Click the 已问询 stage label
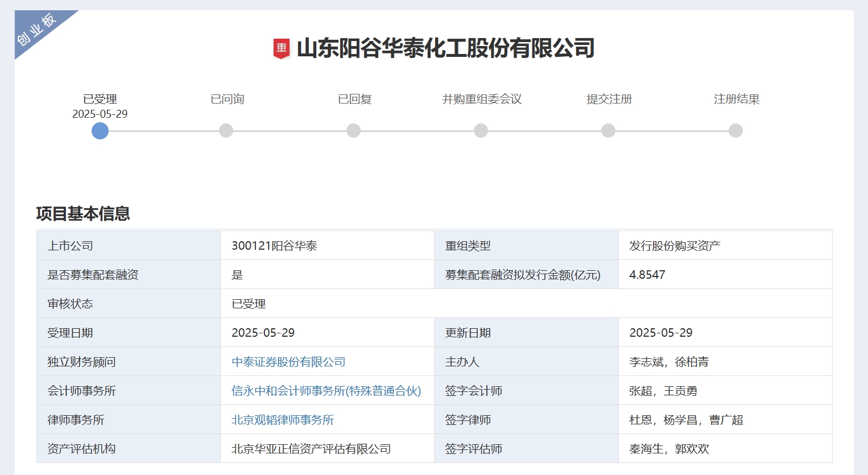This screenshot has width=868, height=475. pos(228,99)
